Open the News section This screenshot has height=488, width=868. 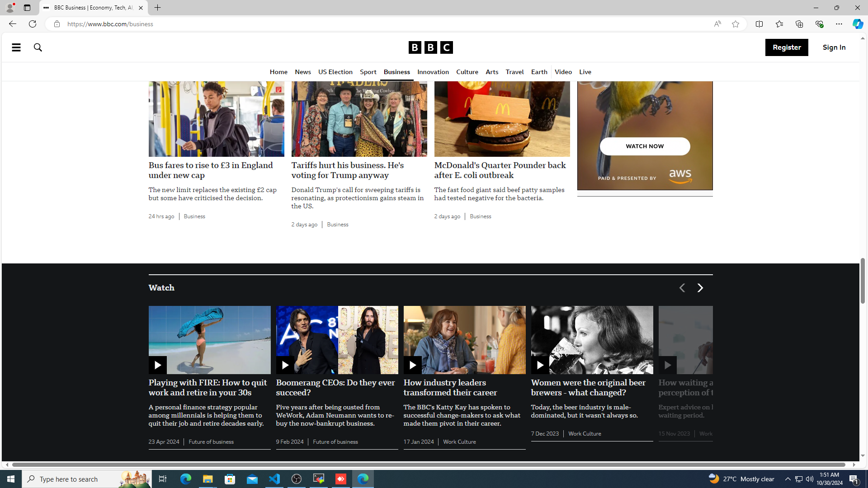click(x=303, y=72)
